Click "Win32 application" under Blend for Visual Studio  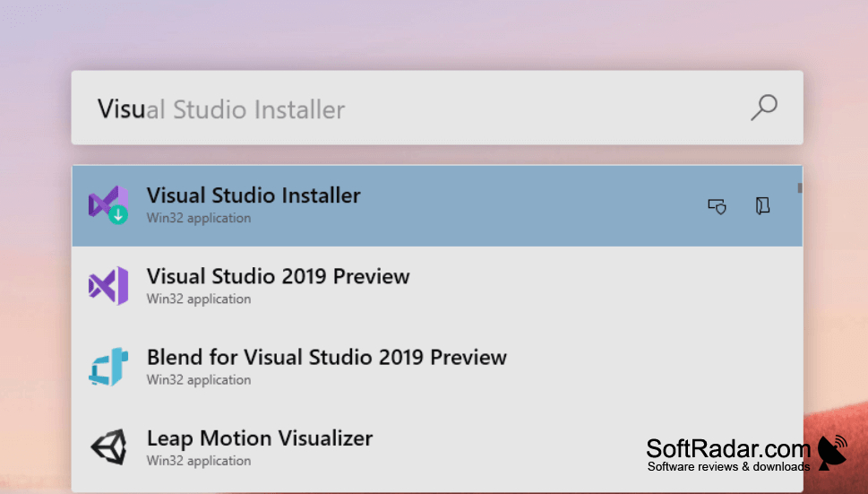point(199,379)
